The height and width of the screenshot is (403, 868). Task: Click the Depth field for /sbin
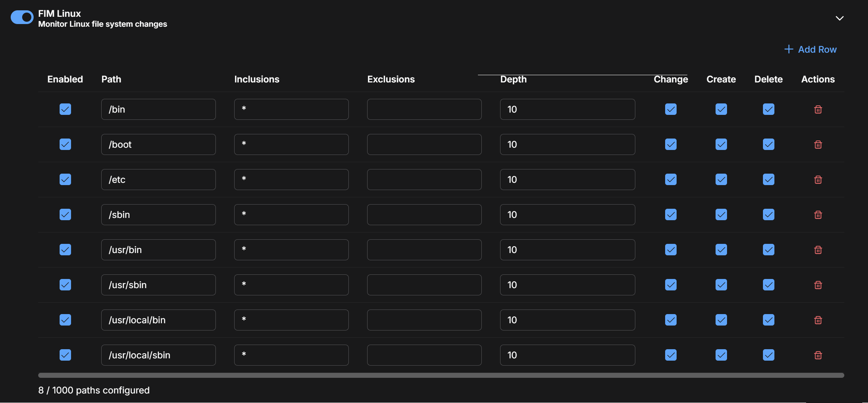[567, 215]
